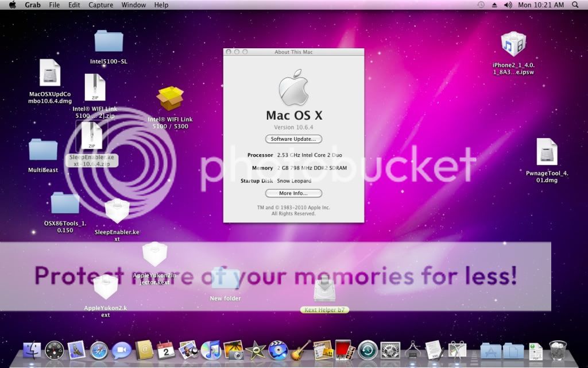Launch GarageBand guitar icon in Dock
Image resolution: width=588 pixels, height=368 pixels.
click(301, 350)
